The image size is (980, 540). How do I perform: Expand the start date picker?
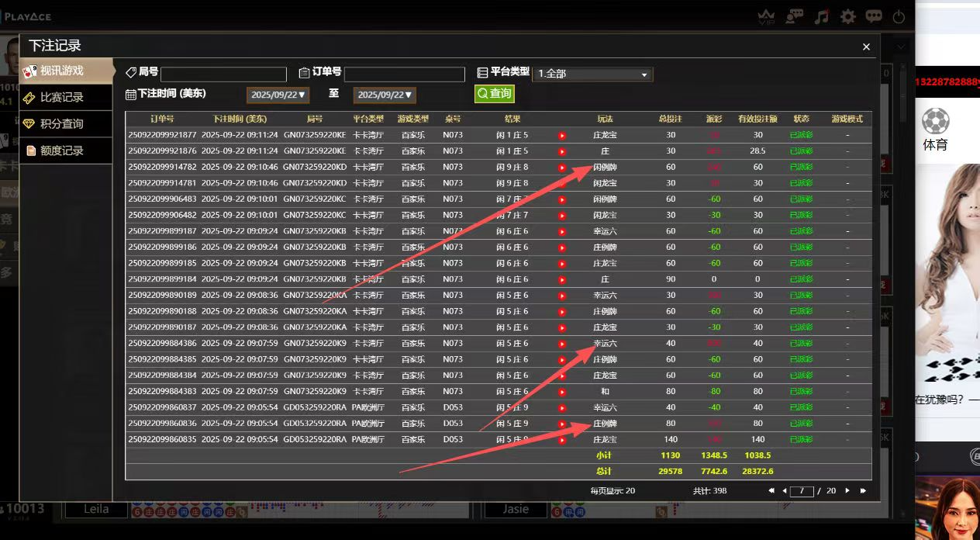coord(278,95)
